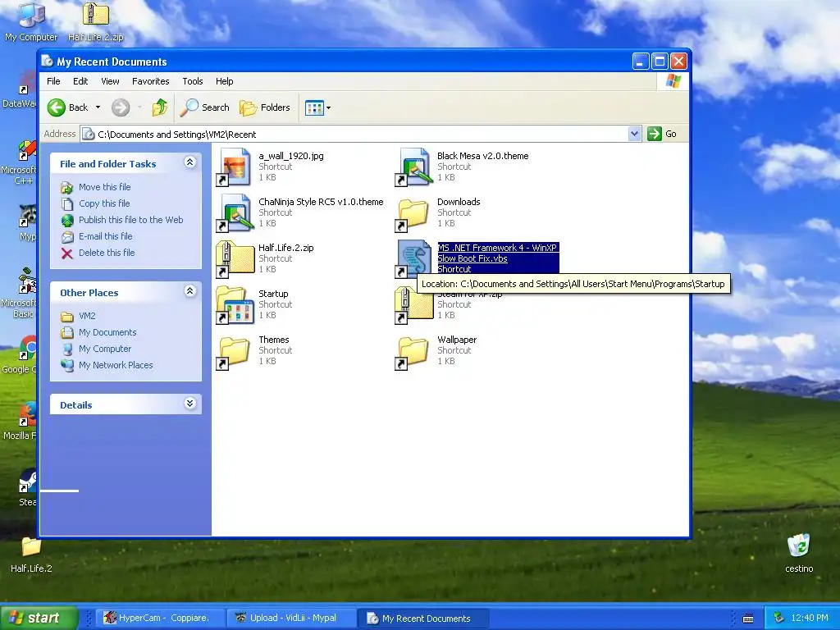Expand the address bar dropdown
Screen dimensions: 840x630
coord(634,134)
